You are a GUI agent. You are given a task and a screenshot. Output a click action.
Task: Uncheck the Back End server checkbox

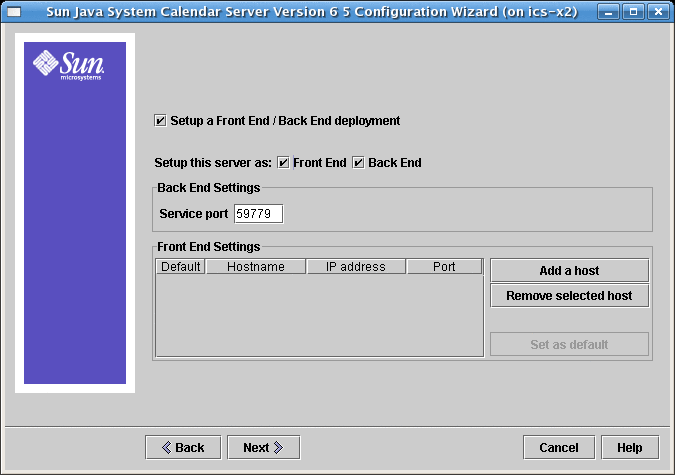point(358,163)
